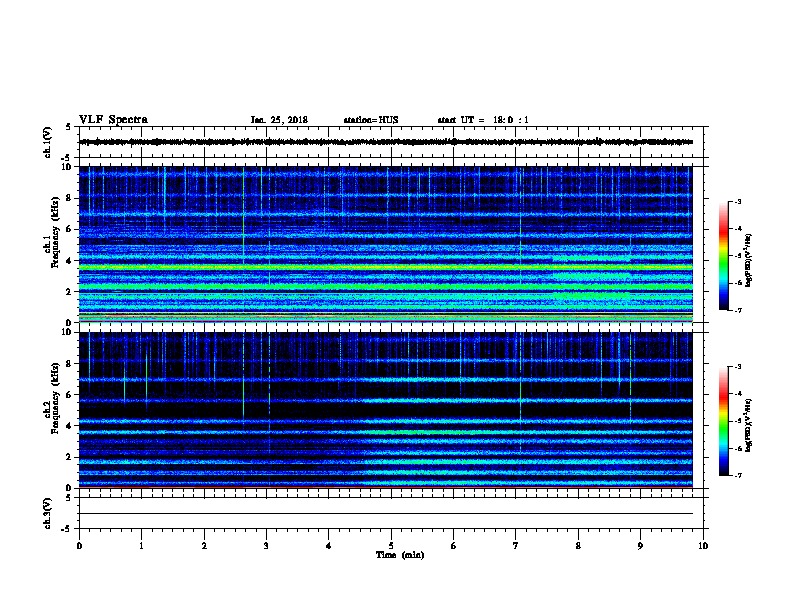
Task: Click the flat ch.3 voltage line
Action: pos(386,514)
